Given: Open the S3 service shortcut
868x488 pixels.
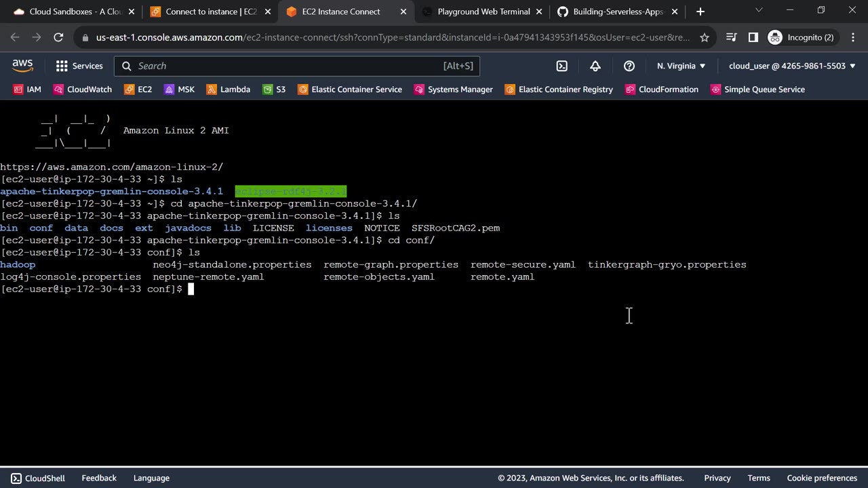Looking at the screenshot, I should [x=274, y=89].
